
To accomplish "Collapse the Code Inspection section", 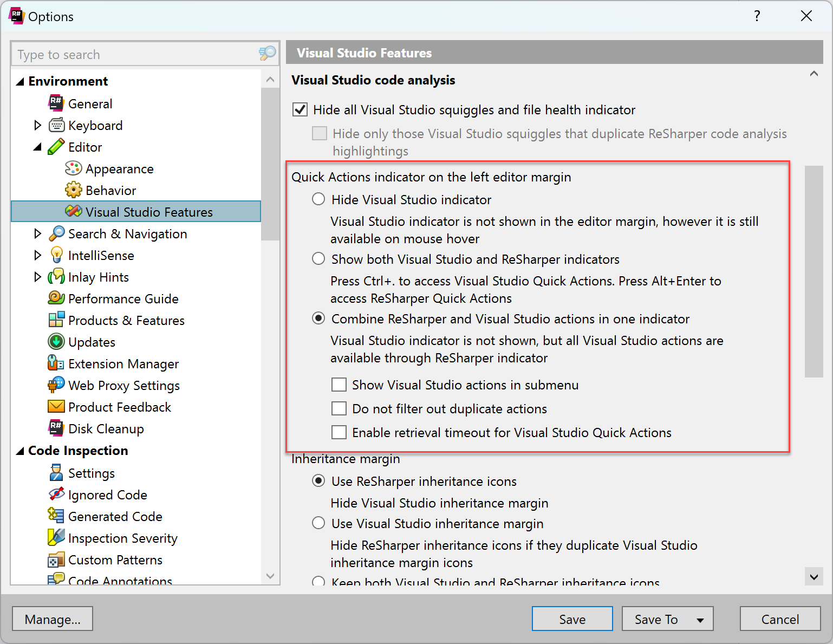I will click(x=21, y=451).
